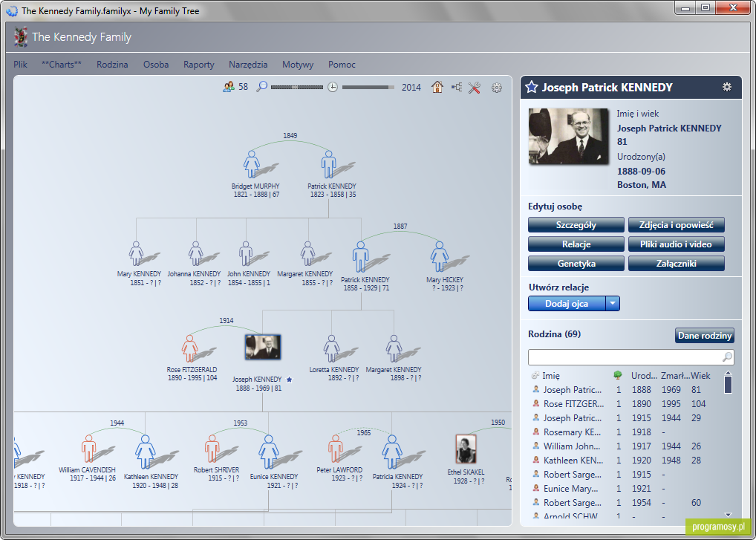This screenshot has width=756, height=540.
Task: Open Zdjęcia i opowieść
Action: click(677, 224)
